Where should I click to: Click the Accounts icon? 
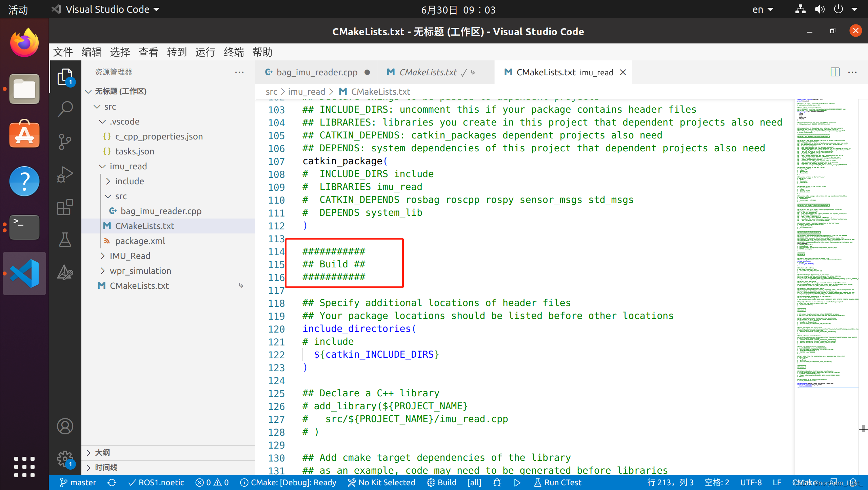pos(65,426)
